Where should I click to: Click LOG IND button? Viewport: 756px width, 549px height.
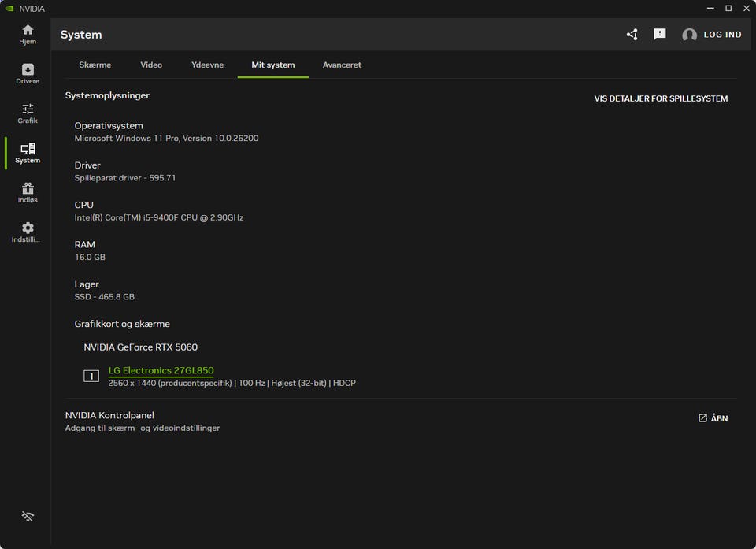point(722,35)
